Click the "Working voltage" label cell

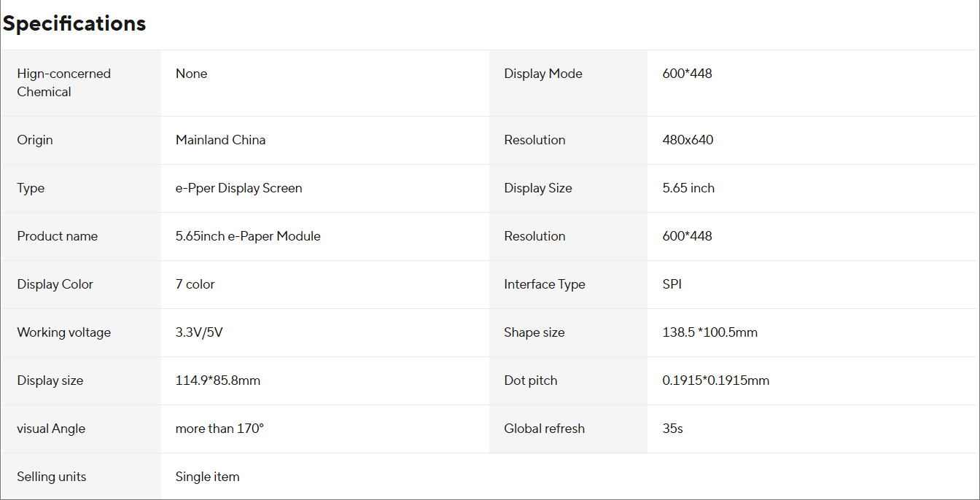point(64,332)
